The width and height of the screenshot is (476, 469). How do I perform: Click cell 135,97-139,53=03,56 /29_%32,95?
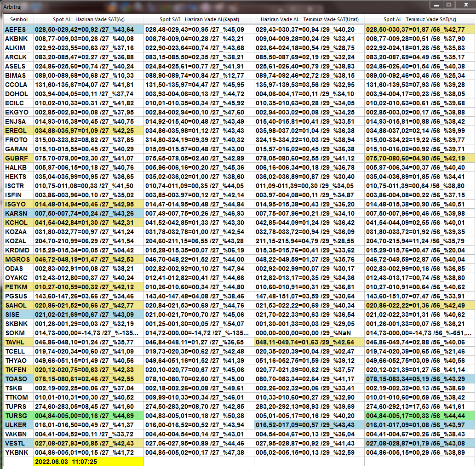(310, 85)
